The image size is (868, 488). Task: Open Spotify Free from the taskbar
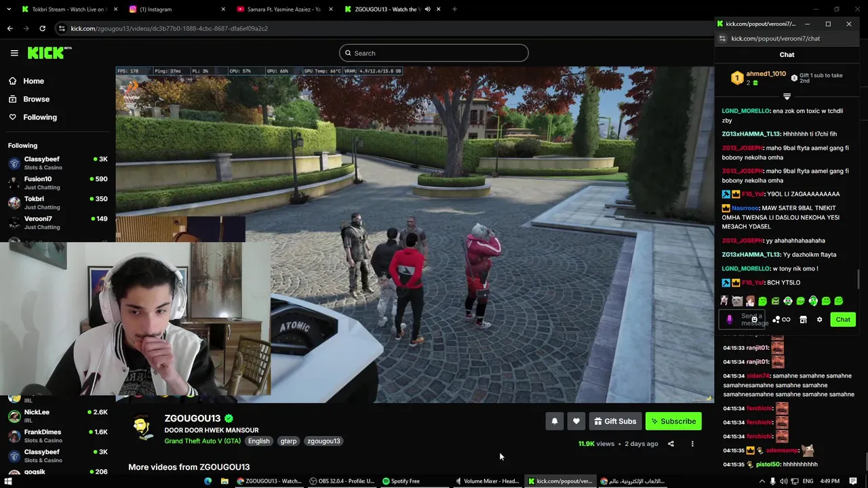pos(401,481)
